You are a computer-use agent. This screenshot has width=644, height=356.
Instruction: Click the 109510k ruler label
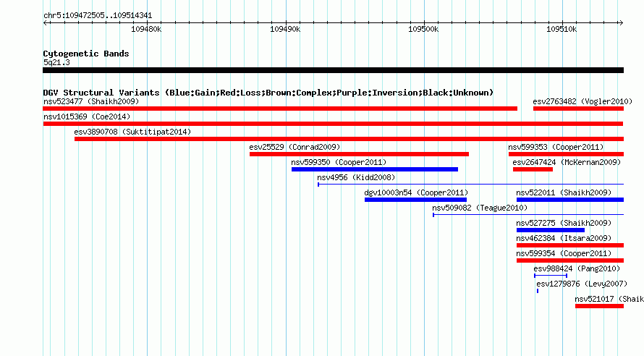562,29
